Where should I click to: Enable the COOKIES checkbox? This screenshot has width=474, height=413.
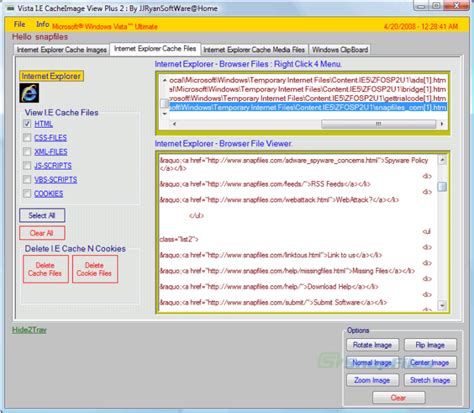(x=27, y=194)
